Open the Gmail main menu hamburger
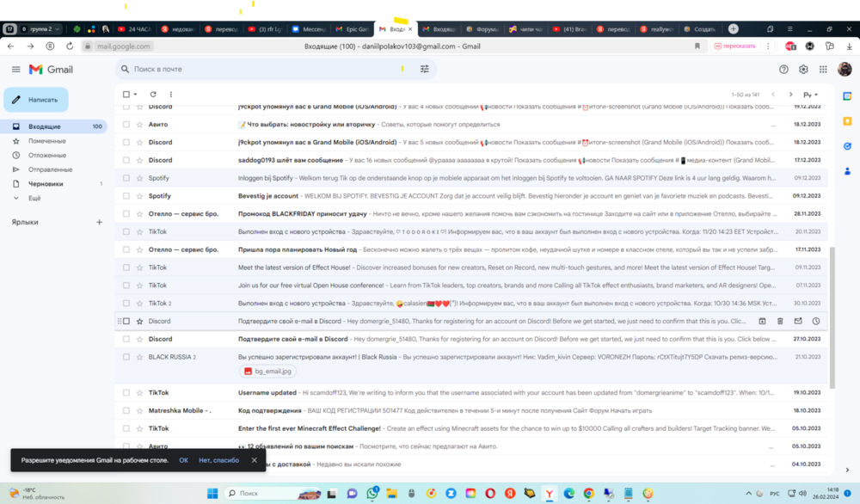The image size is (860, 504). [15, 69]
